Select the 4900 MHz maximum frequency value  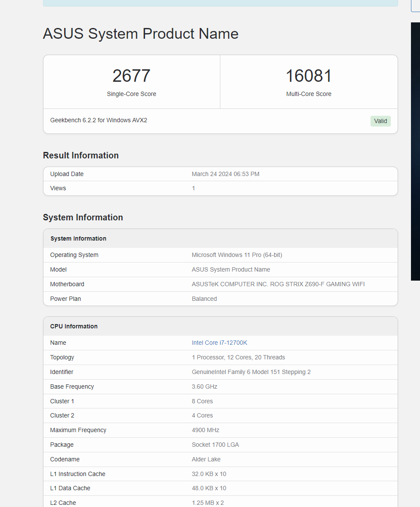205,430
